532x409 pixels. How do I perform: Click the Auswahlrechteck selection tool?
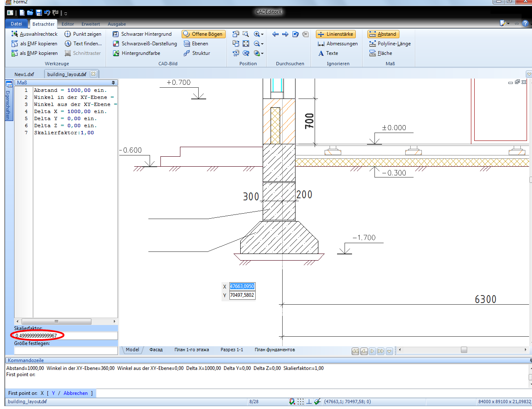click(x=34, y=34)
